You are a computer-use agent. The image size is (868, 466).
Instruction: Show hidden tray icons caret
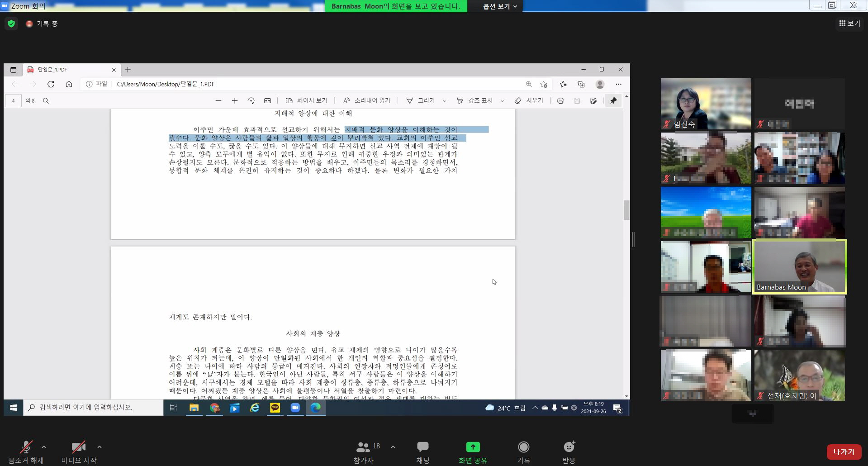click(535, 408)
